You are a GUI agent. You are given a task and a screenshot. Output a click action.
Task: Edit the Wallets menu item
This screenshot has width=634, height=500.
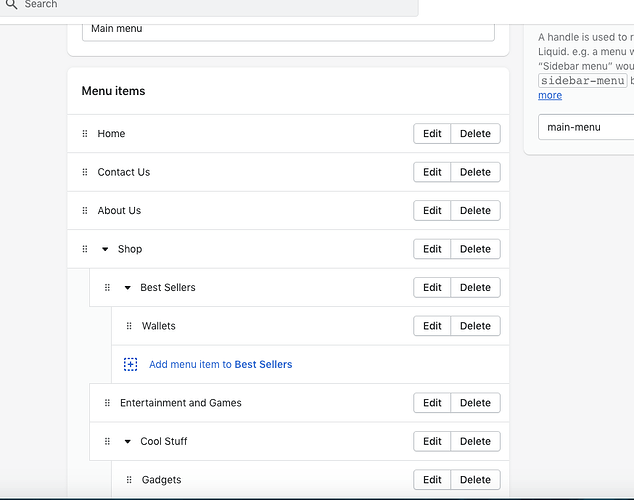click(x=432, y=326)
